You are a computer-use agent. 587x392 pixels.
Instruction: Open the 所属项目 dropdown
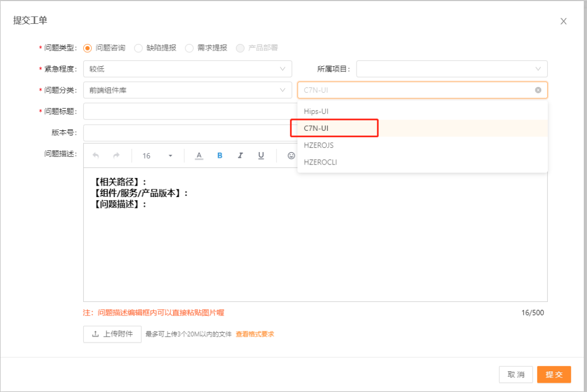(x=452, y=69)
